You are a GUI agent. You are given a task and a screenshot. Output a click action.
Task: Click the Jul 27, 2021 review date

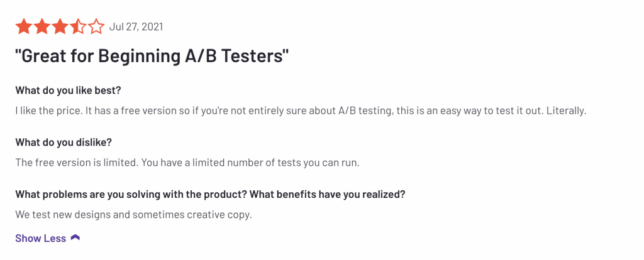[136, 27]
